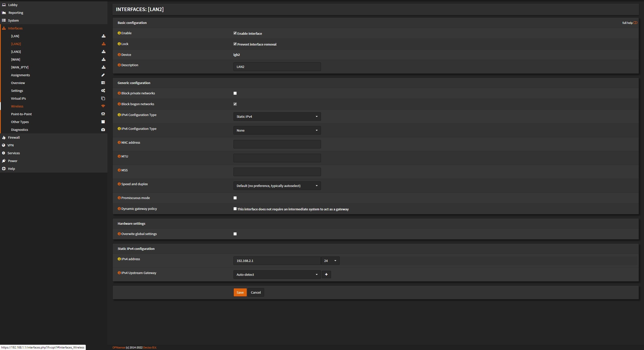Image resolution: width=644 pixels, height=350 pixels.
Task: Click the Point-to-Point phone icon
Action: point(103,114)
